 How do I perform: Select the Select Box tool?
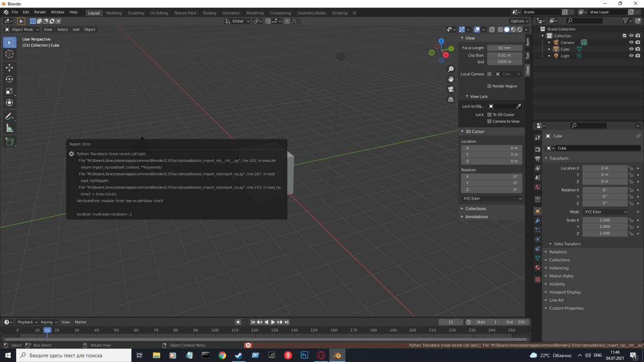(10, 42)
